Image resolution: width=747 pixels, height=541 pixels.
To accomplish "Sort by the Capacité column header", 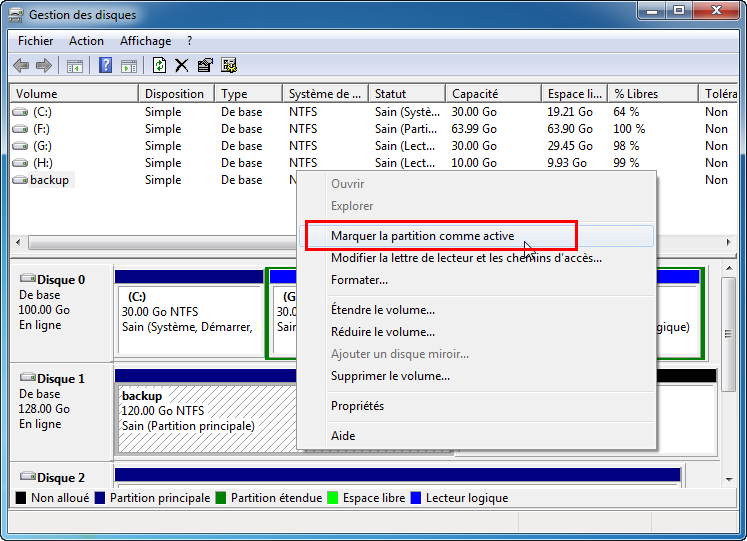I will point(494,94).
